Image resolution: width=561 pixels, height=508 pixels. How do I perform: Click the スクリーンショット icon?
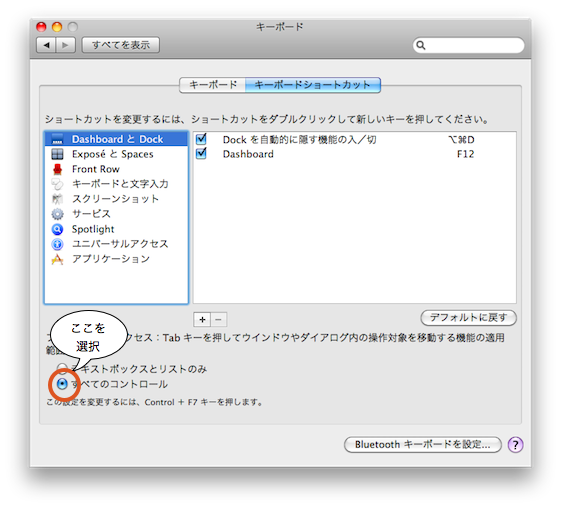(x=57, y=199)
